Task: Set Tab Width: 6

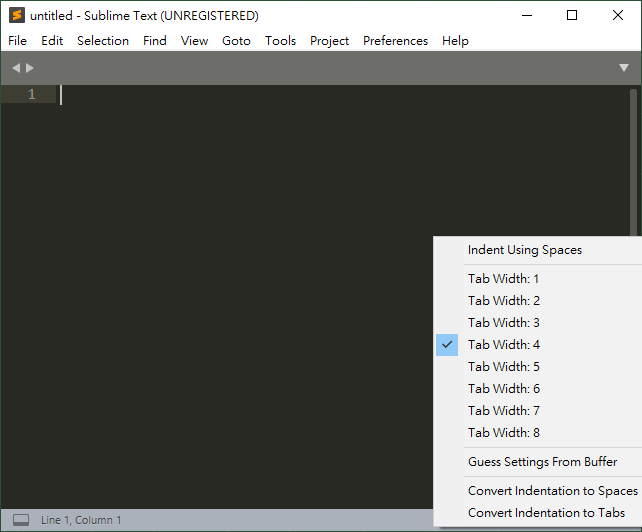Action: point(538,389)
